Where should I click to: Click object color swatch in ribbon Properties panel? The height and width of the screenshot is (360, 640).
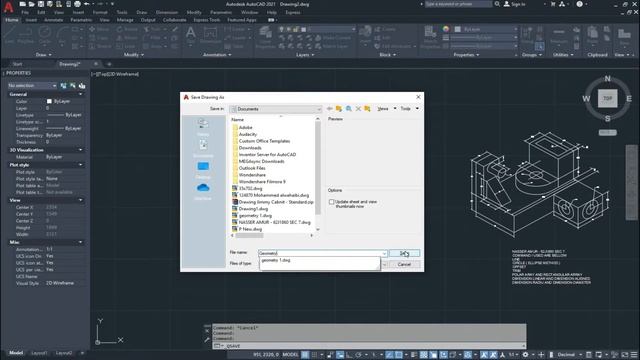(x=458, y=29)
